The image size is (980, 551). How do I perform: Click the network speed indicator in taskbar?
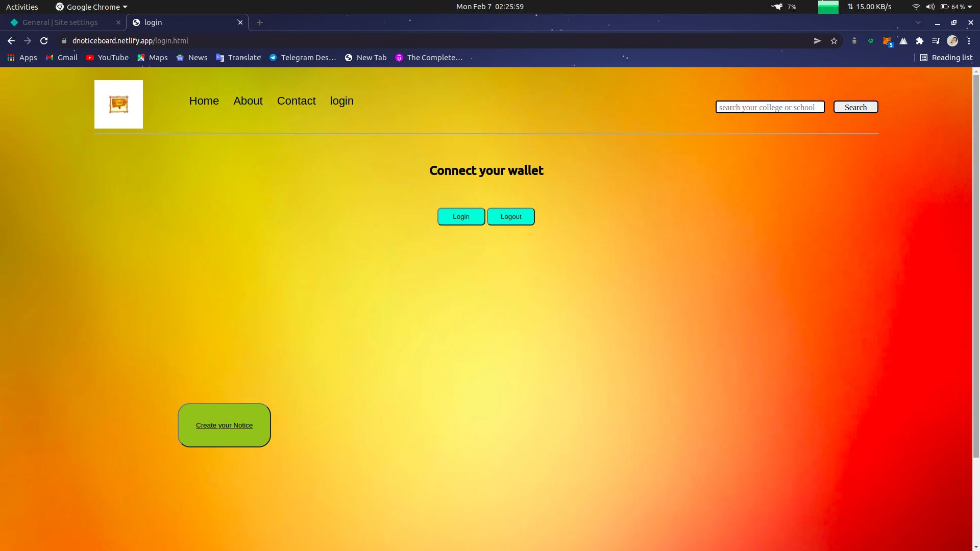pyautogui.click(x=872, y=7)
